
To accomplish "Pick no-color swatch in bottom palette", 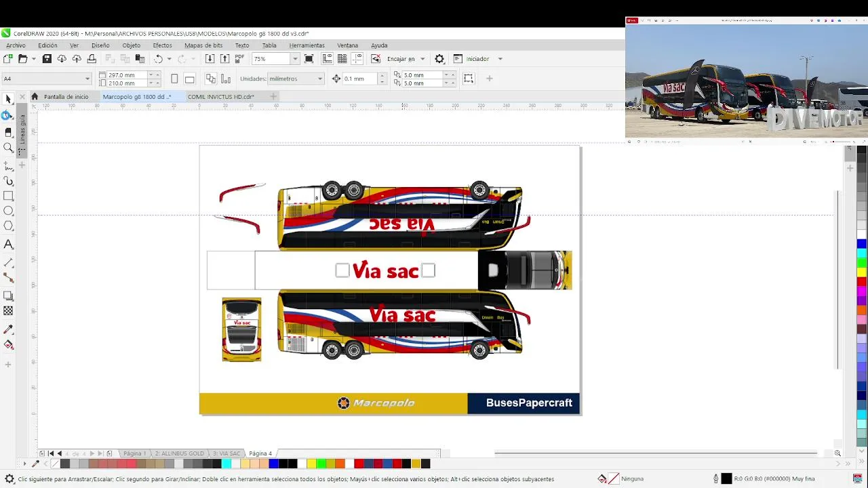I will pos(56,464).
